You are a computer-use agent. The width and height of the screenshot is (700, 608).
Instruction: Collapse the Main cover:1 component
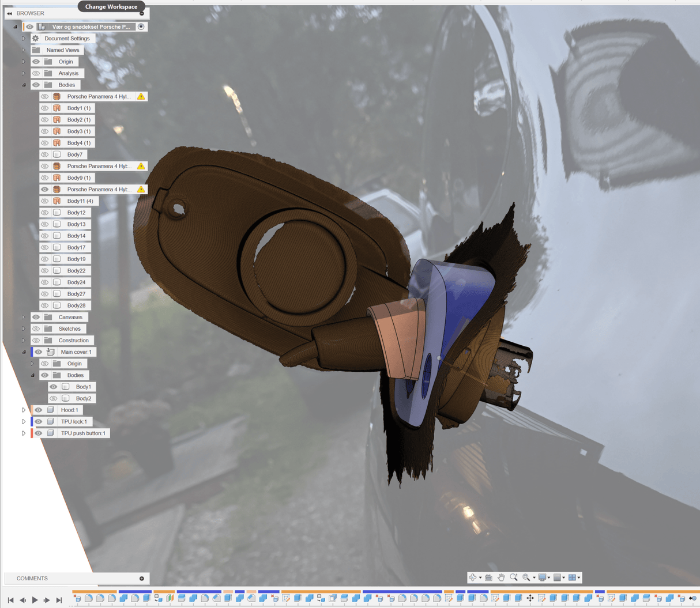click(24, 352)
